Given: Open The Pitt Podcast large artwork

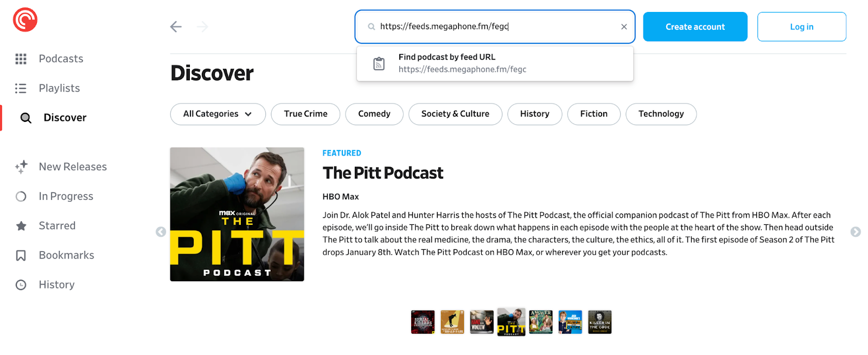Looking at the screenshot, I should 237,215.
